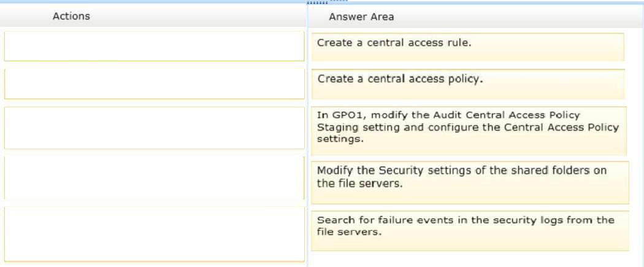Screen dimensions: 644x267
Task: Click the first empty slot under Actions
Action: 154,46
